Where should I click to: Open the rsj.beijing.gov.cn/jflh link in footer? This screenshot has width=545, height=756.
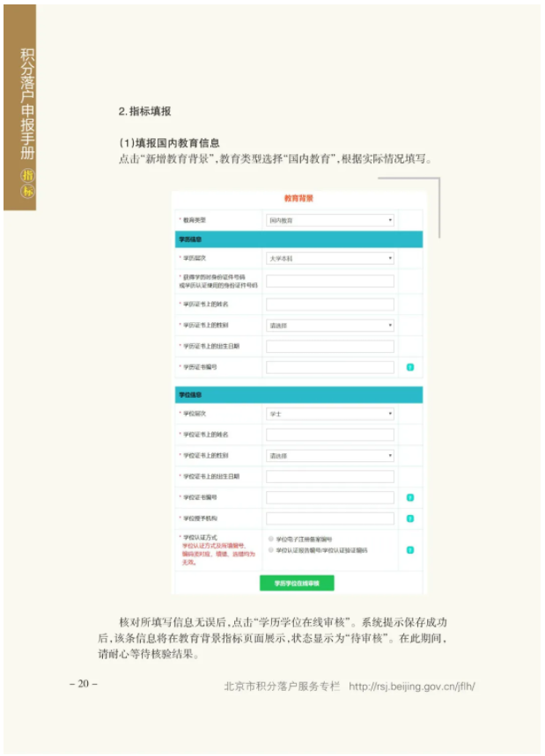(x=412, y=686)
